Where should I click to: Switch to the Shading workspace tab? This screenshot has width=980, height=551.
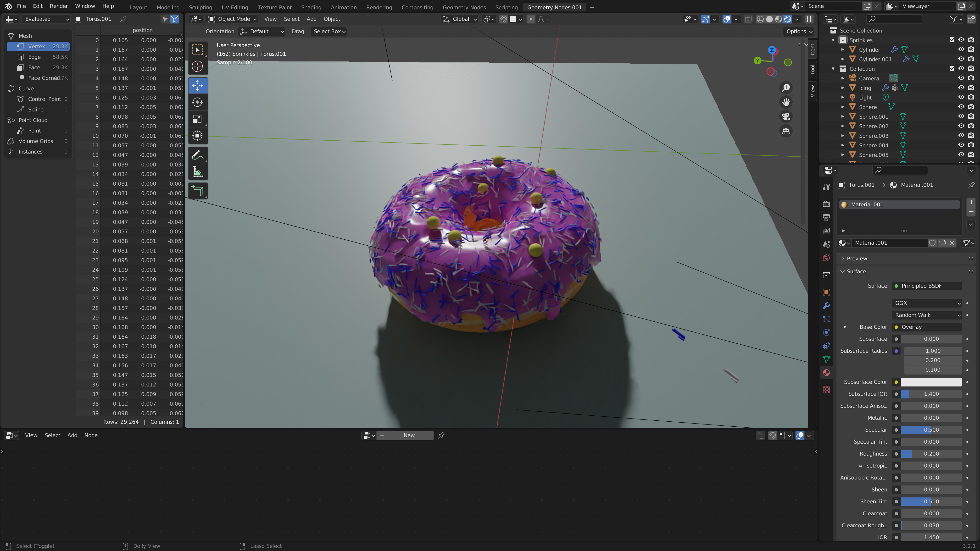point(311,7)
